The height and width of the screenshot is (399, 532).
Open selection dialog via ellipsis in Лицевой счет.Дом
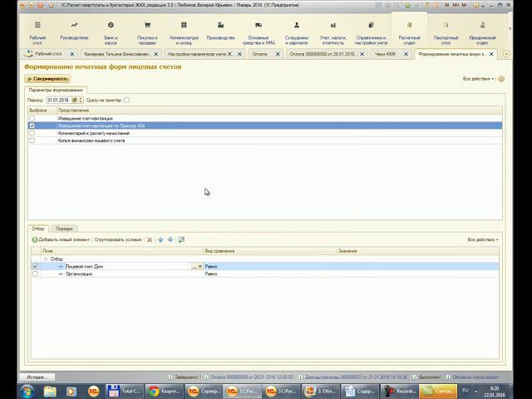[x=195, y=267]
